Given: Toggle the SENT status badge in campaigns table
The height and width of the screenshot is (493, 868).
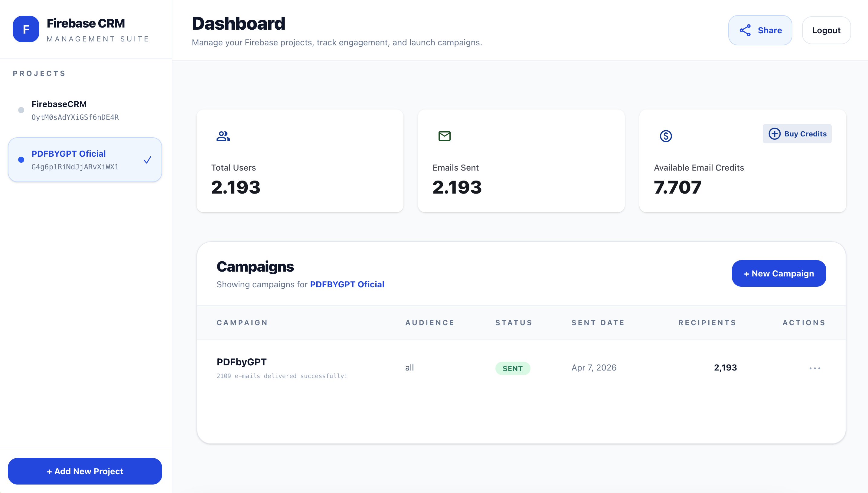Looking at the screenshot, I should pyautogui.click(x=513, y=368).
